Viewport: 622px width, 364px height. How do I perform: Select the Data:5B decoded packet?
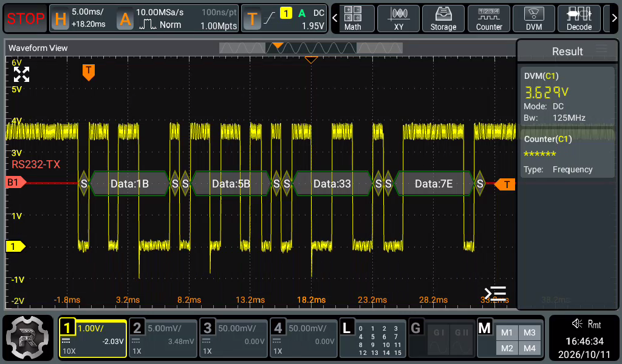click(231, 183)
